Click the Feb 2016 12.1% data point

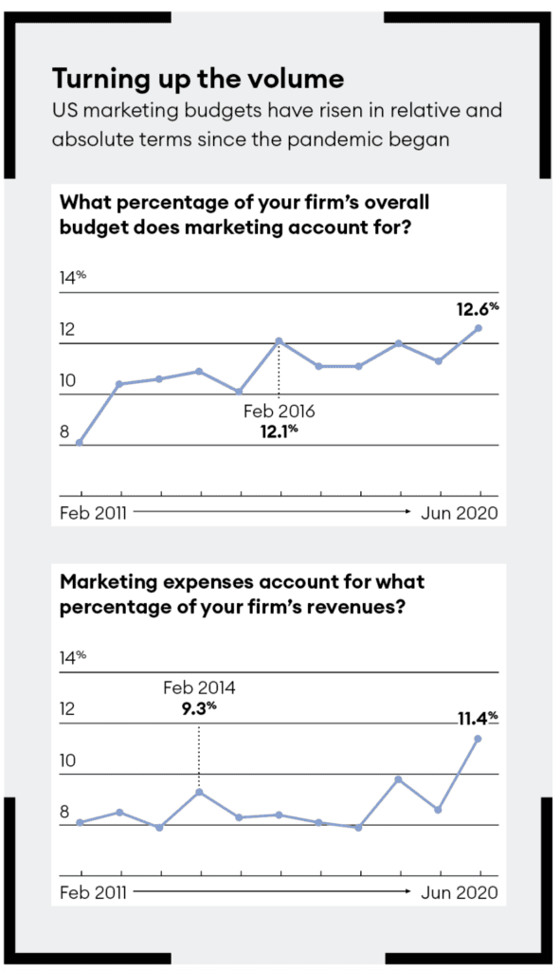[x=280, y=341]
